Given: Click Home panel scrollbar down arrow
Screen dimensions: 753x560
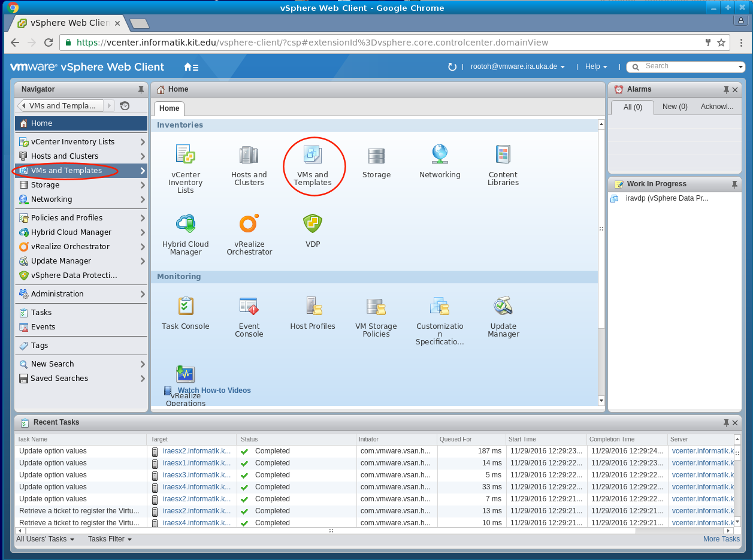Looking at the screenshot, I should [x=601, y=401].
